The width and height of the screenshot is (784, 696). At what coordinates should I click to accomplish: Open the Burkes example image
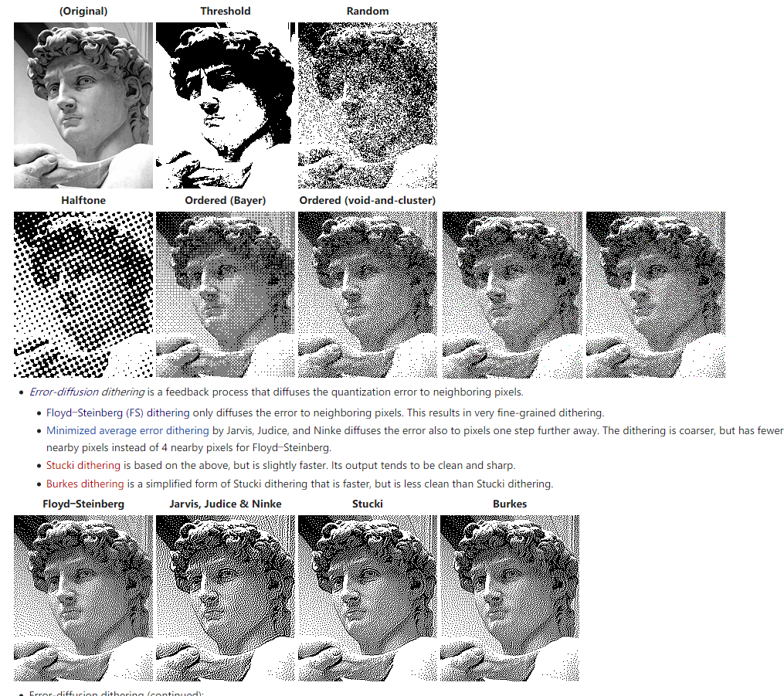510,598
